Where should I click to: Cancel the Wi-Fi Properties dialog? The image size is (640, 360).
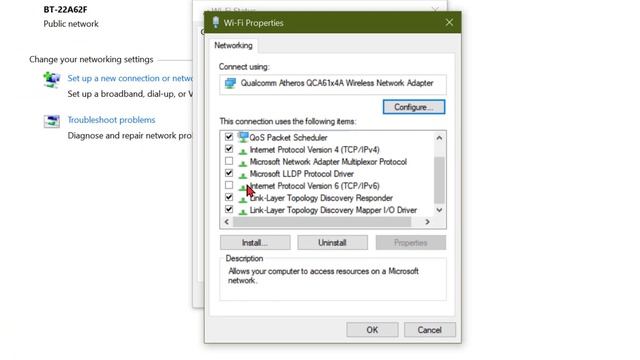pos(430,330)
